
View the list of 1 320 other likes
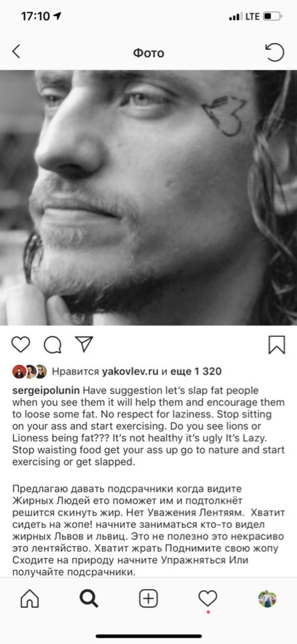[196, 372]
